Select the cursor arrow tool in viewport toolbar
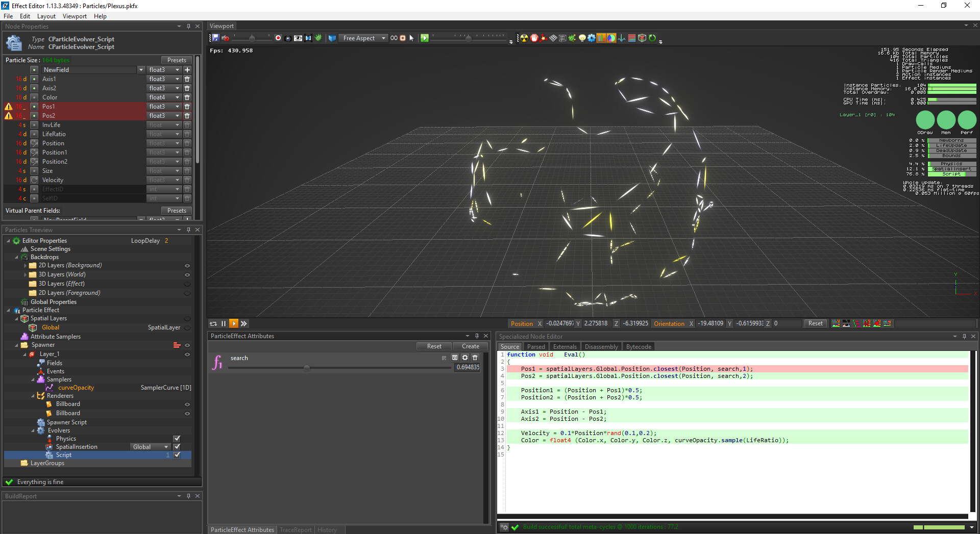Viewport: 980px width, 534px height. (x=411, y=38)
